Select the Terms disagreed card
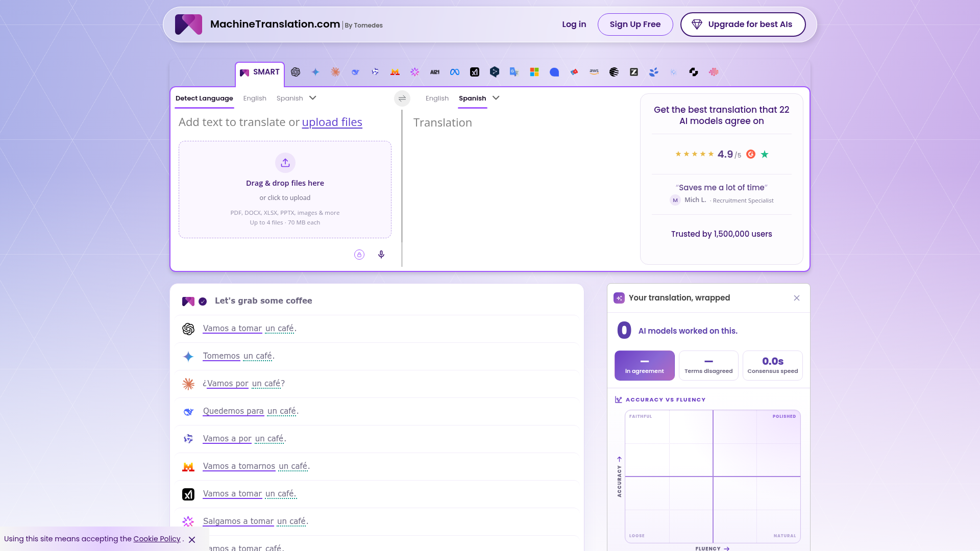 (x=708, y=365)
